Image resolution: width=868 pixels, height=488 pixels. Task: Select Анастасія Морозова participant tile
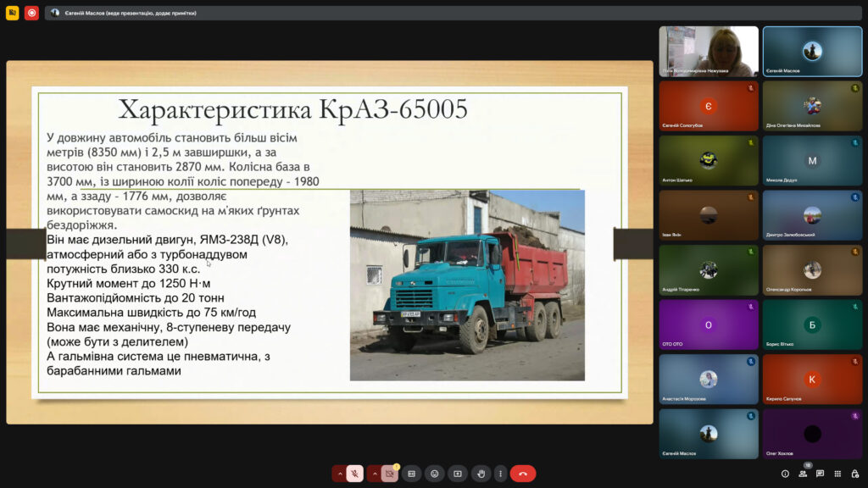tap(709, 379)
